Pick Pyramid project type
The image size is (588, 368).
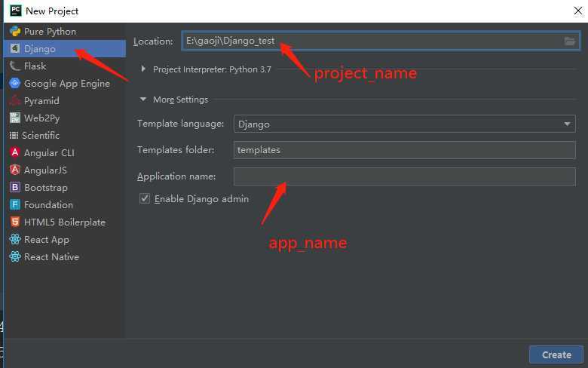click(x=65, y=100)
